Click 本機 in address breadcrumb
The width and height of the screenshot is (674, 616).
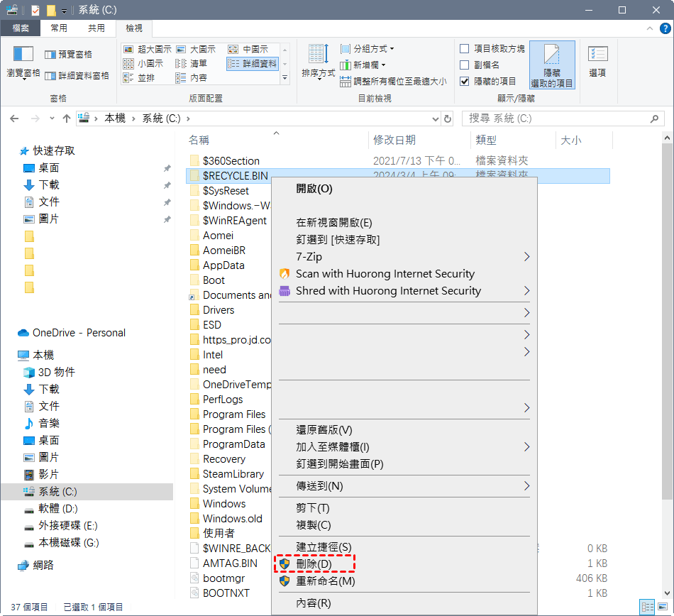(115, 119)
